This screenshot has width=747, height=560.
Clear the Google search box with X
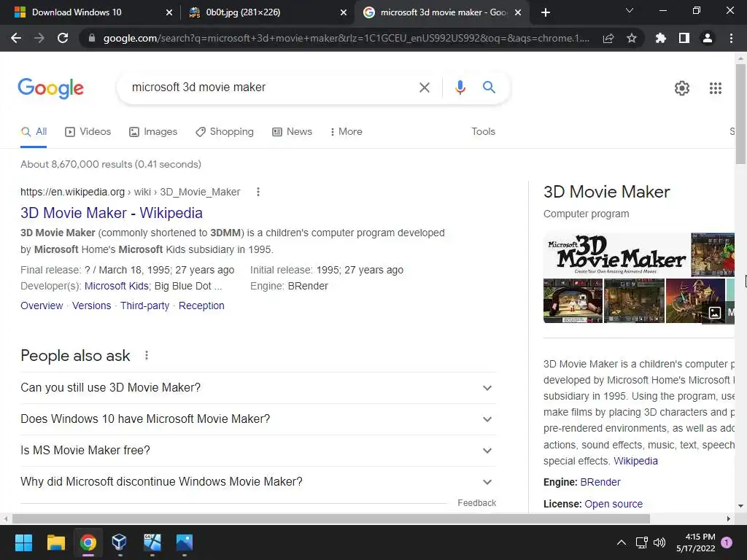pyautogui.click(x=425, y=87)
